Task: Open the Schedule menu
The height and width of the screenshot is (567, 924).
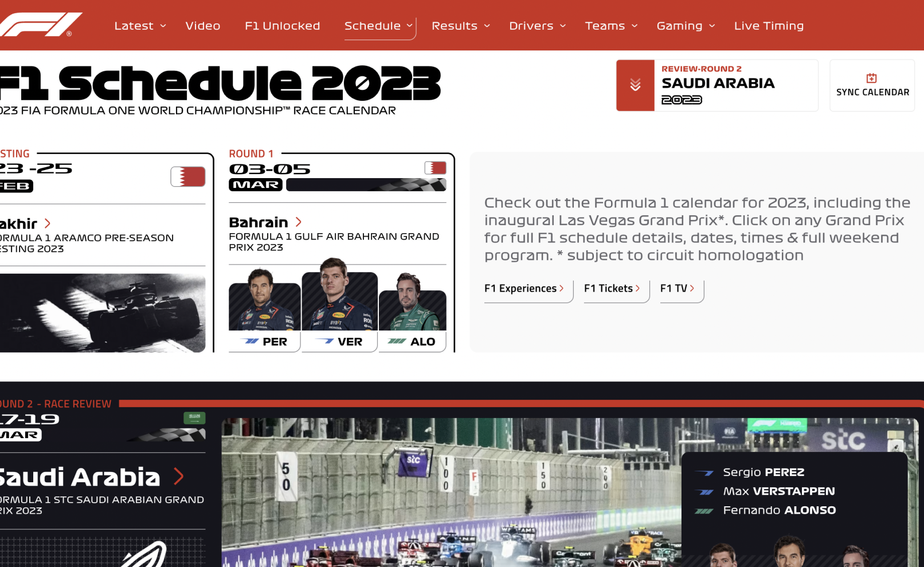Action: click(373, 26)
